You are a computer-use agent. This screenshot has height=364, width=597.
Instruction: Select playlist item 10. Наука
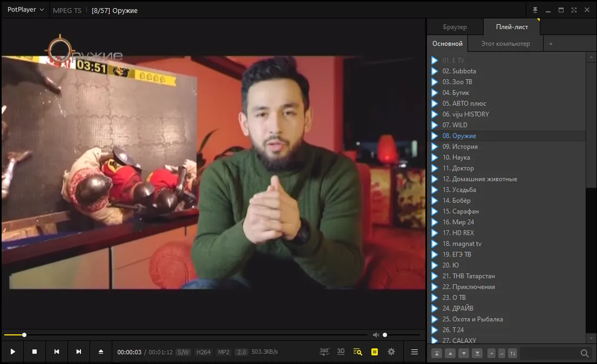(506, 157)
